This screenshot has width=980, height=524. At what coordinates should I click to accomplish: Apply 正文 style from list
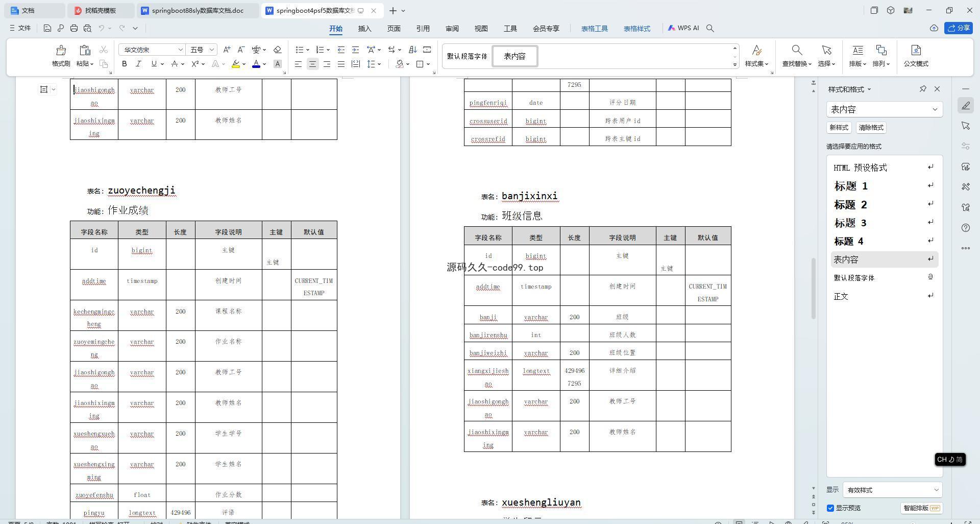click(x=885, y=296)
